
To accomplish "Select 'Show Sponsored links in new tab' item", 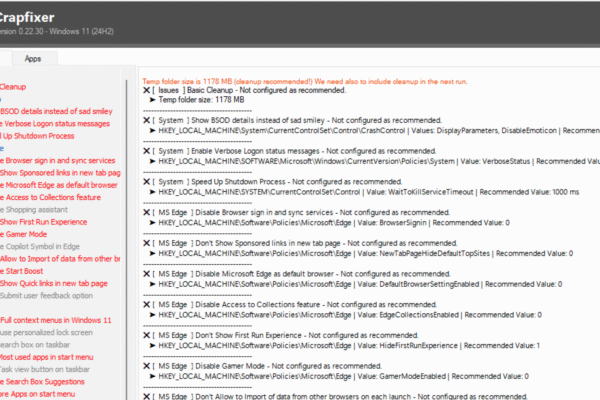I will 60,173.
